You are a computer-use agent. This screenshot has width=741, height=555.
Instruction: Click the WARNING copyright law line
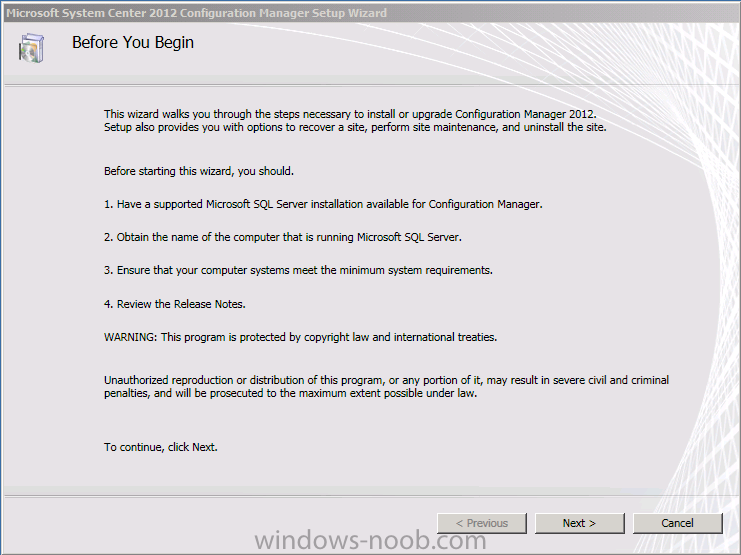[301, 337]
